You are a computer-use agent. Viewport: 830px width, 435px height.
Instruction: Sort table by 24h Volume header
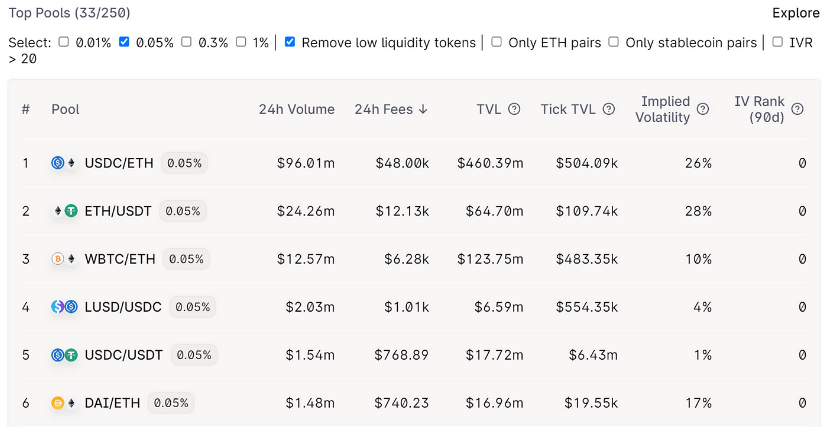296,109
